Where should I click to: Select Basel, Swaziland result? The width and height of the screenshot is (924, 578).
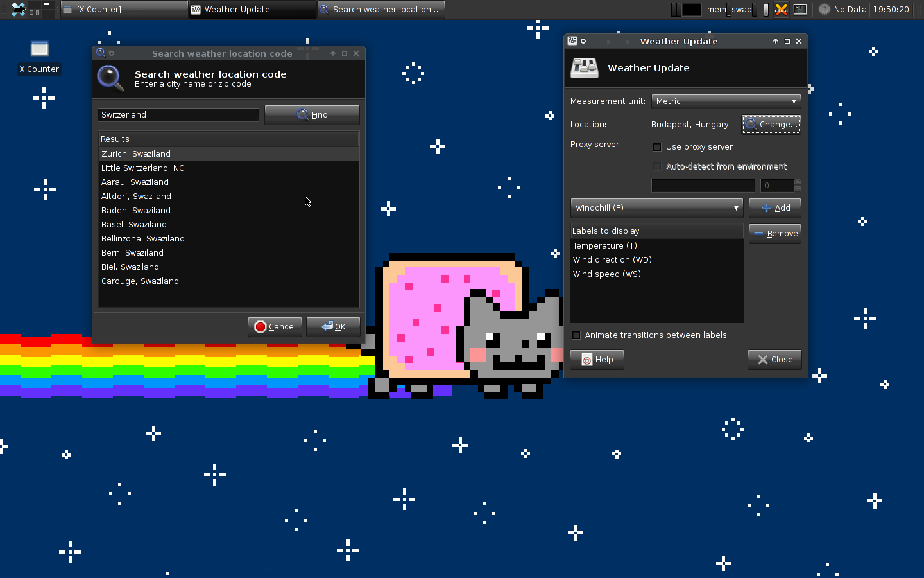[x=228, y=225]
